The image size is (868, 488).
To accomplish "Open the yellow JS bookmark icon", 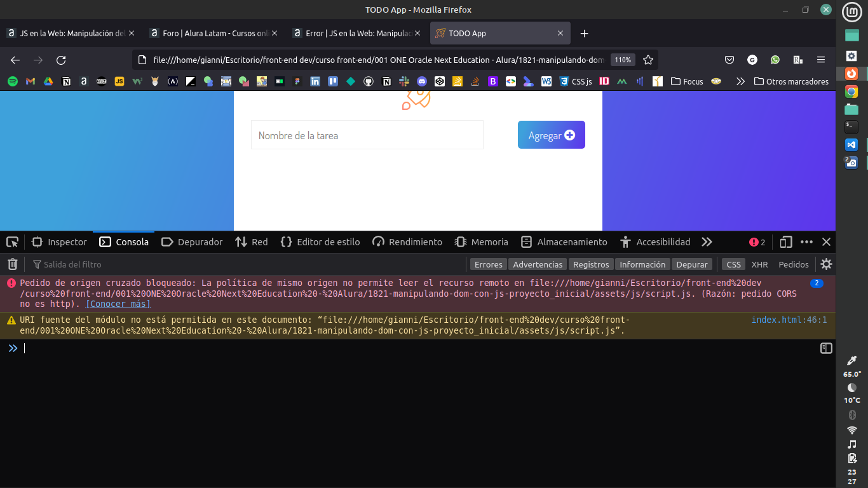I will pyautogui.click(x=119, y=81).
